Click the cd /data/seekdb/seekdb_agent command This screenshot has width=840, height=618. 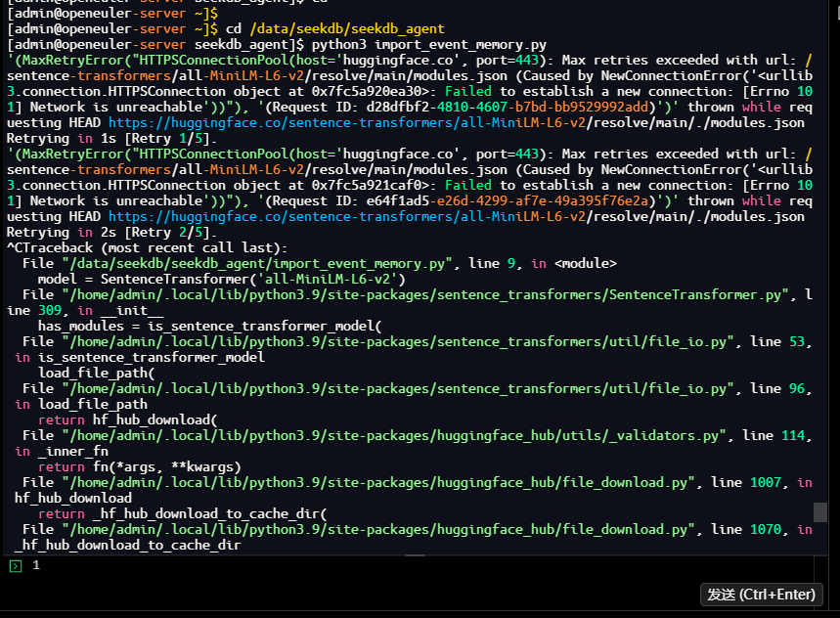(x=332, y=28)
